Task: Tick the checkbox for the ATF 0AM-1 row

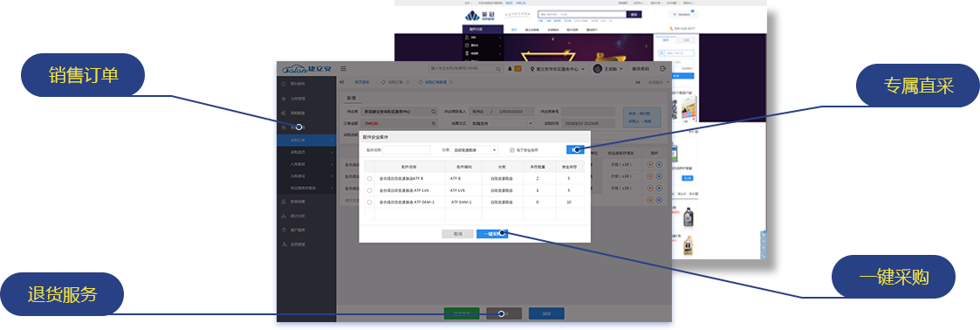Action: click(x=369, y=203)
